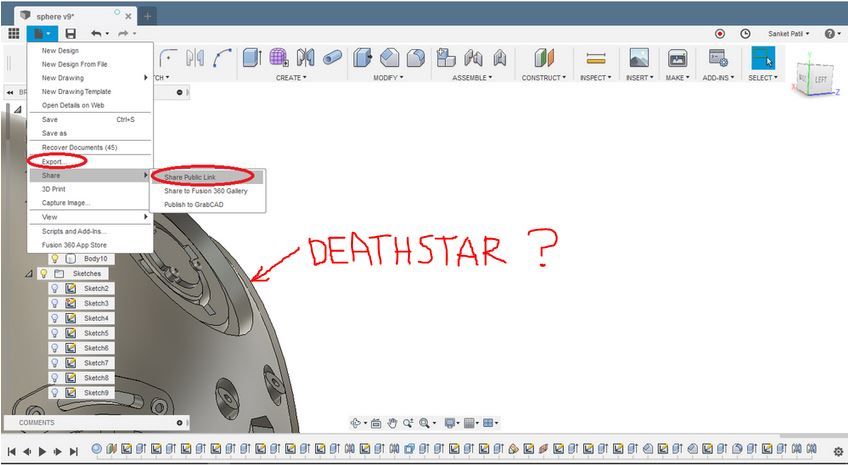Open the data panel grid icon
The image size is (848, 465).
pyautogui.click(x=13, y=33)
